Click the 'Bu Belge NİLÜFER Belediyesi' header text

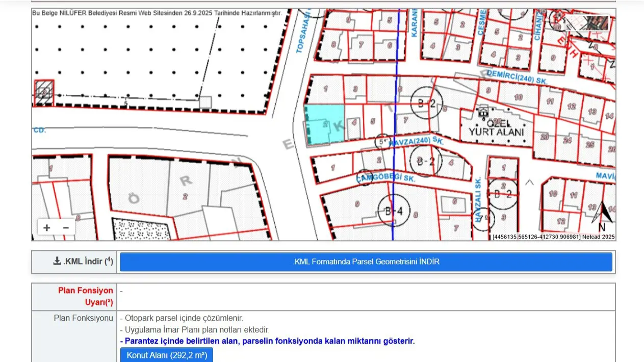coord(157,13)
